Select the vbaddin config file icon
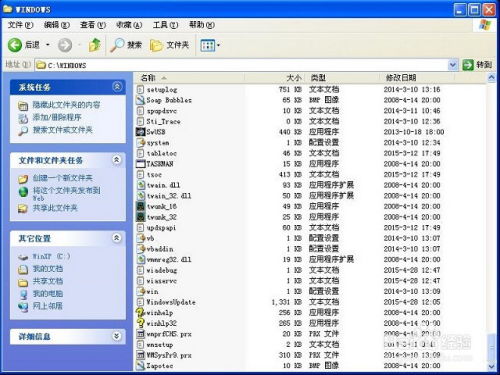Image resolution: width=500 pixels, height=375 pixels. 141,249
